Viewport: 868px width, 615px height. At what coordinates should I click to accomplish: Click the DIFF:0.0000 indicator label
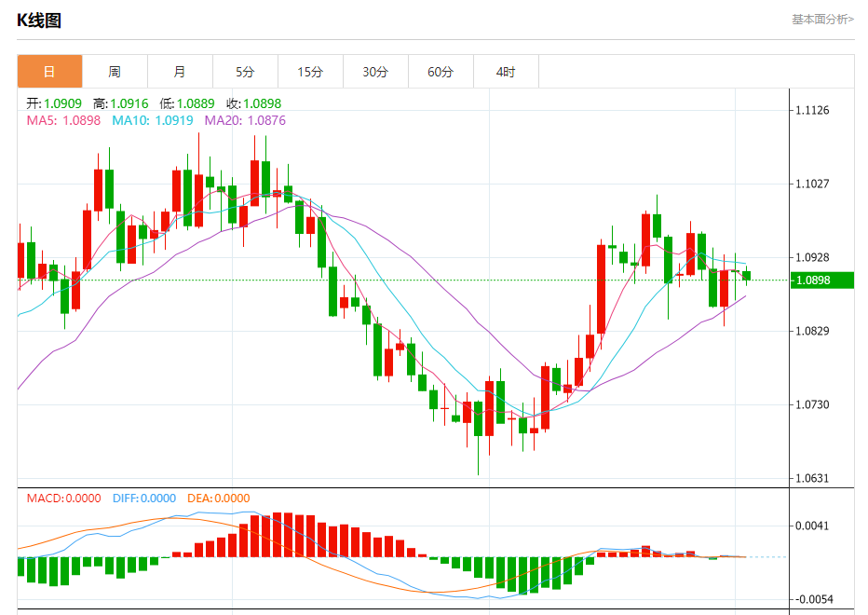coord(144,499)
